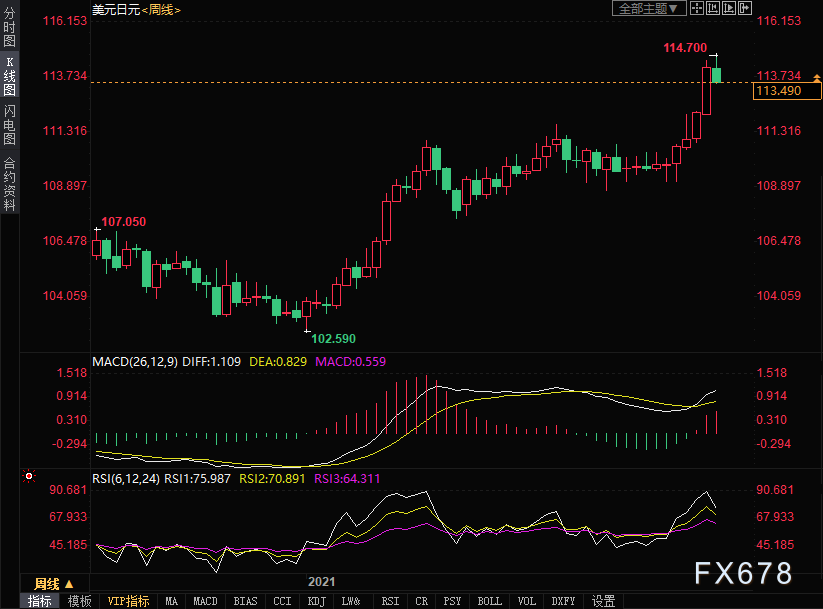823x609 pixels.
Task: Click the export arrow icon at top right
Action: point(744,8)
